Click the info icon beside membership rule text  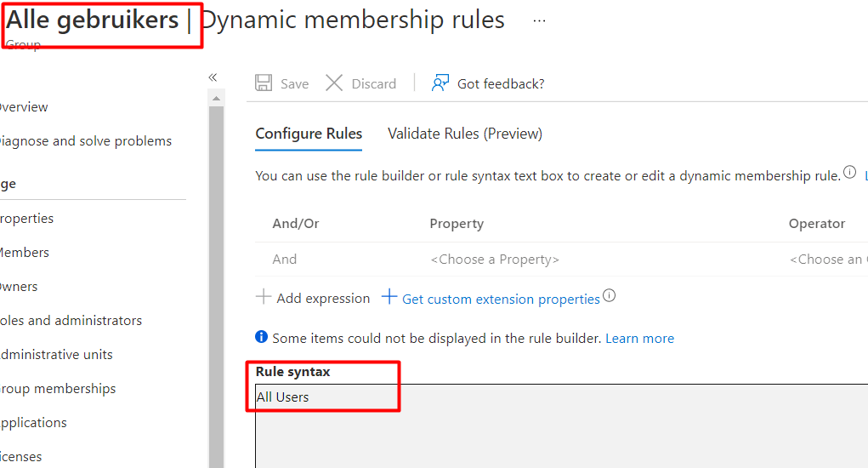click(x=849, y=174)
